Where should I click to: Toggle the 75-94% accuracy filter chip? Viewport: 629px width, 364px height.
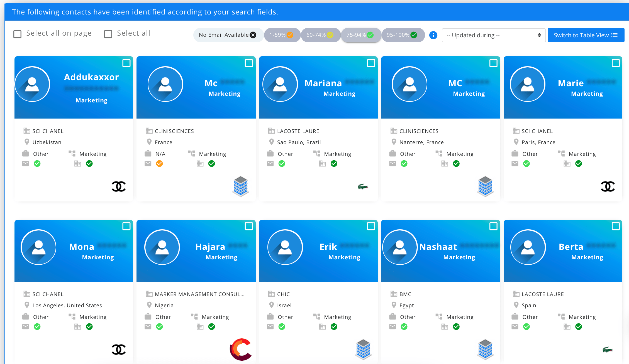pyautogui.click(x=360, y=35)
